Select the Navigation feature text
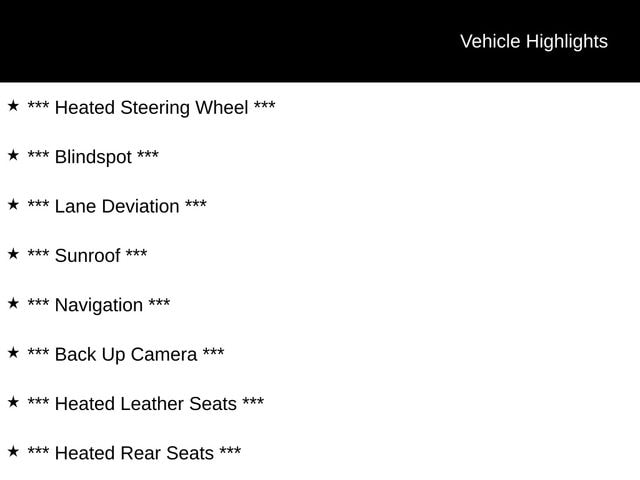 click(99, 305)
